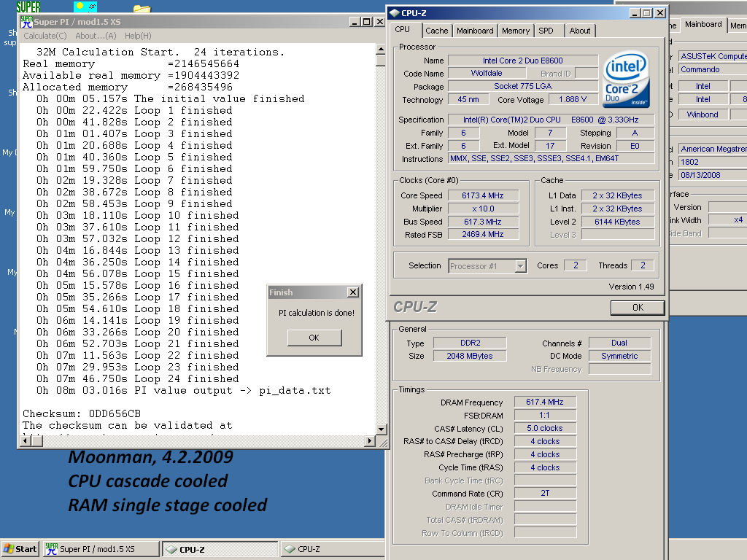Switch to the SPD tab in CPU-Z

pyautogui.click(x=546, y=31)
